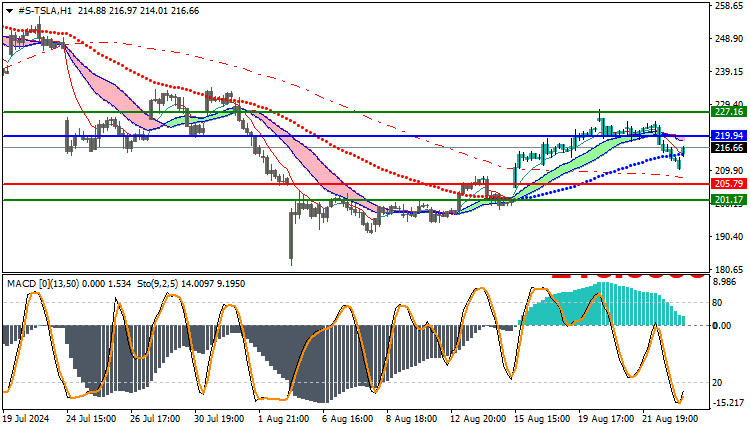The height and width of the screenshot is (430, 750).
Task: Click the 19 Jul 2024 date marker
Action: pos(26,419)
